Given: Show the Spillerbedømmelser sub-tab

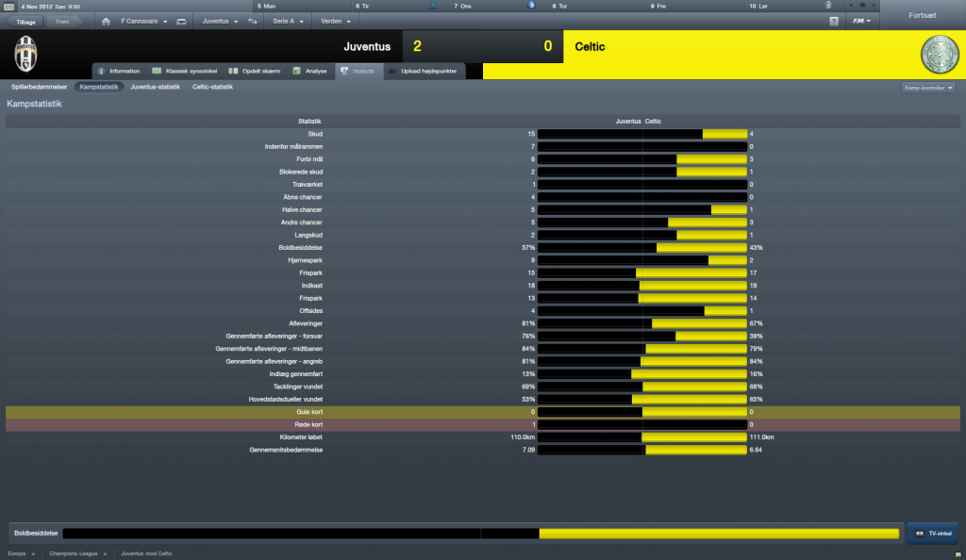Looking at the screenshot, I should (40, 88).
